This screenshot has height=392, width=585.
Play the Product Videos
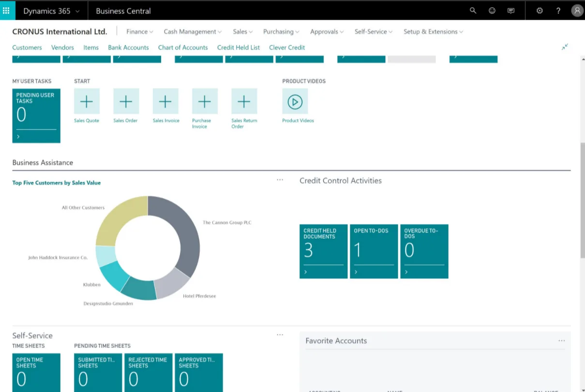[295, 102]
